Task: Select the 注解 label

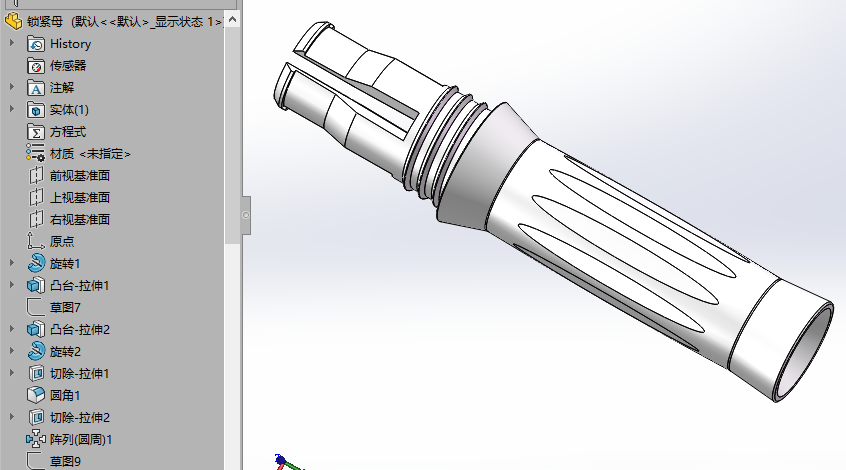Action: pyautogui.click(x=62, y=88)
